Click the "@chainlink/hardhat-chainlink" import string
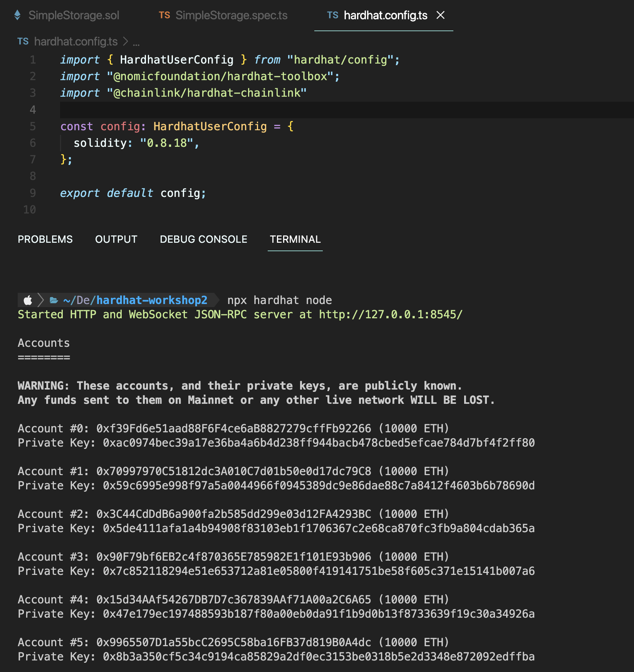634x672 pixels. click(x=207, y=93)
